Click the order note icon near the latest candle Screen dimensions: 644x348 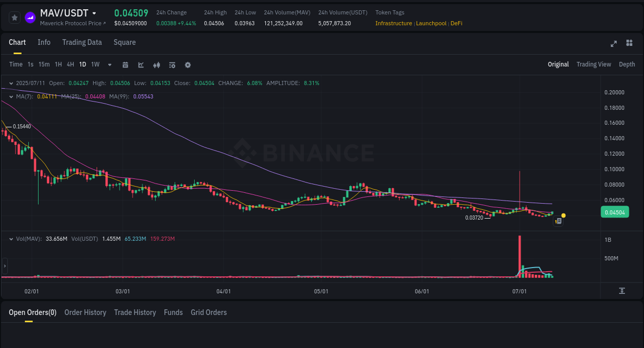point(558,221)
